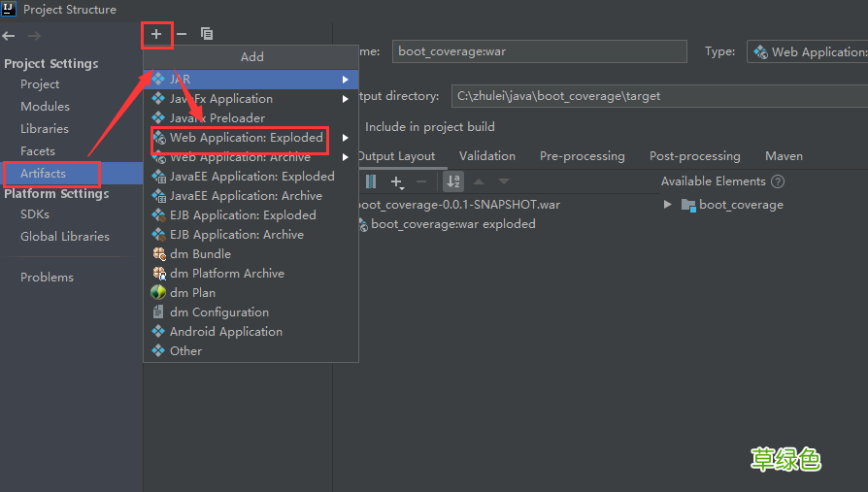Click the minus icon to remove artifact
868x492 pixels.
182,34
